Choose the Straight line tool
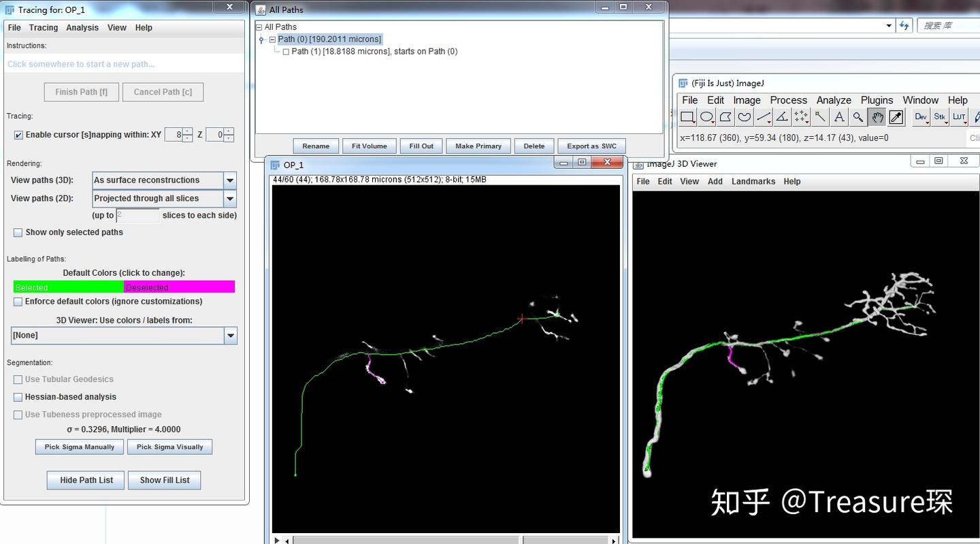The height and width of the screenshot is (544, 980). (x=763, y=116)
